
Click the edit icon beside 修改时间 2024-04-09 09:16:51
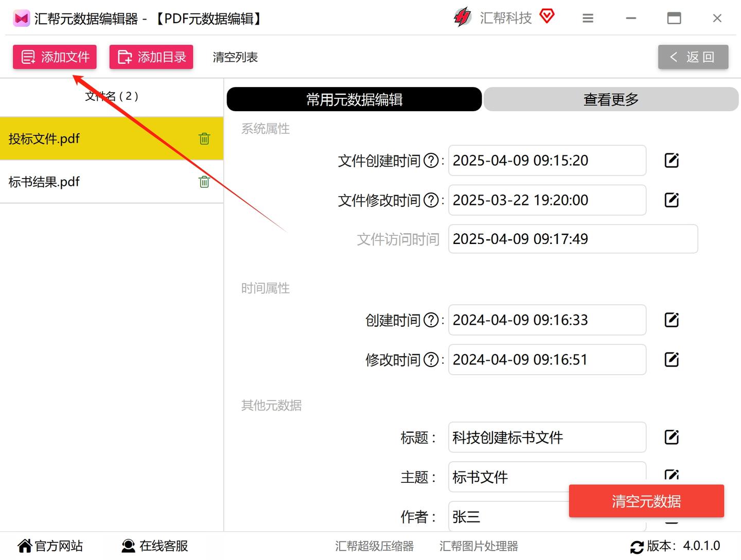pos(672,360)
